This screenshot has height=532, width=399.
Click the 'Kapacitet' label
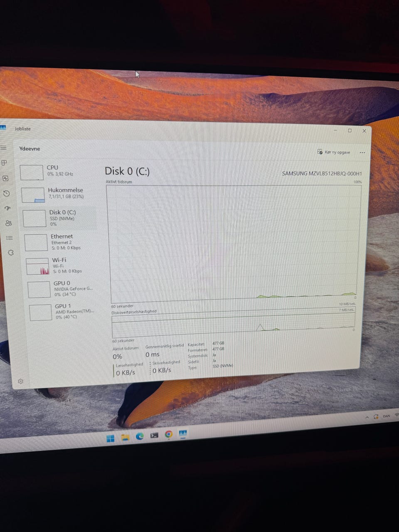(196, 345)
